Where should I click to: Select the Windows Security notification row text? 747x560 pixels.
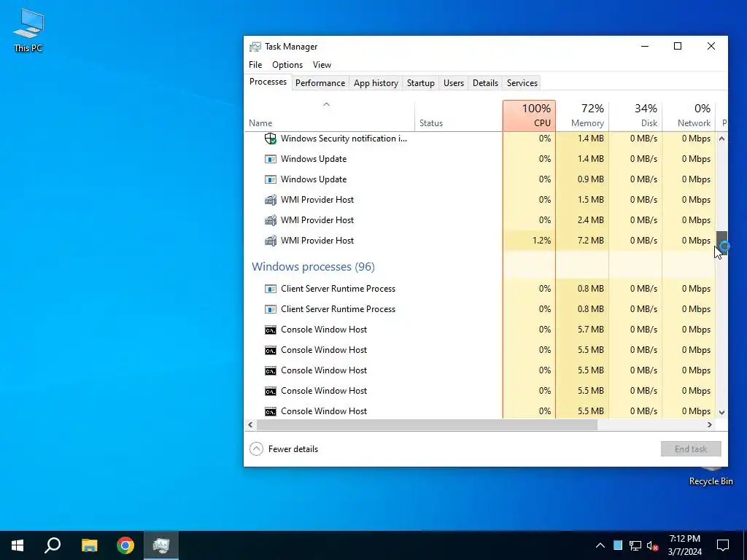point(344,139)
